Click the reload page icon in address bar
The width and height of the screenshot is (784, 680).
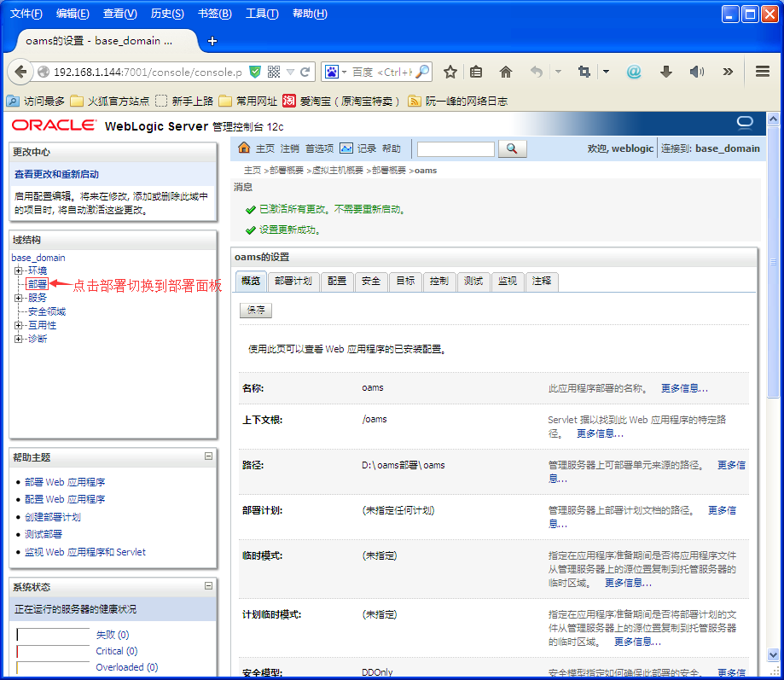305,72
